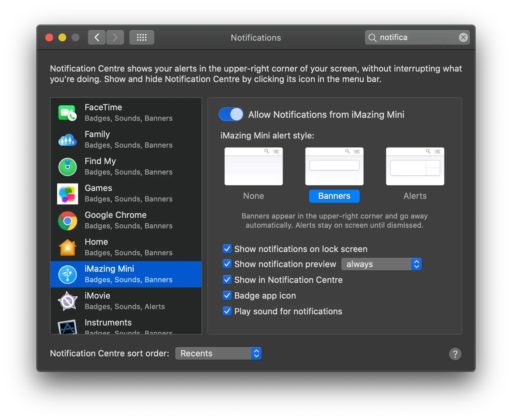Uncheck the Badge app icon option
This screenshot has width=512, height=420.
227,295
